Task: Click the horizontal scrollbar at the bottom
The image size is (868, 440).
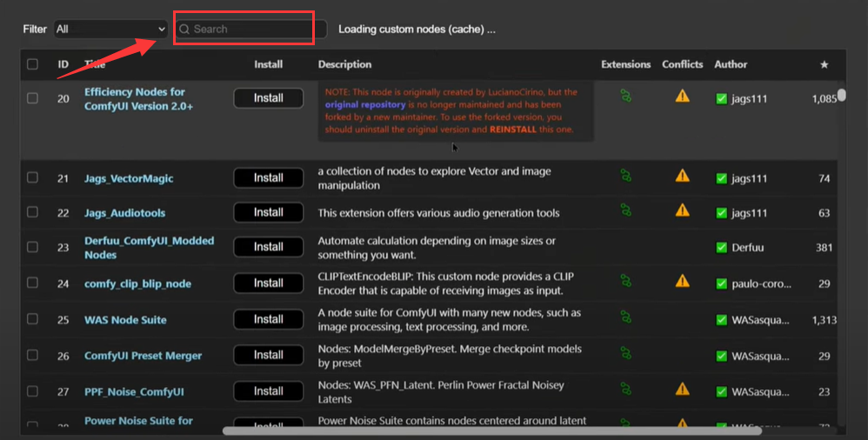Action: click(491, 430)
